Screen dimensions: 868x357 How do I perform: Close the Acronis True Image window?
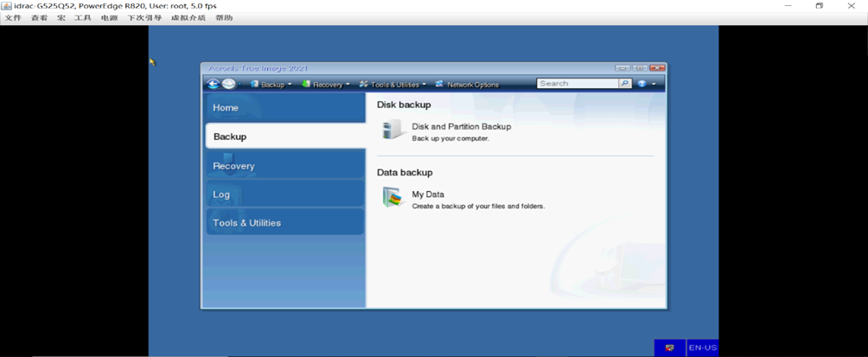[x=657, y=68]
